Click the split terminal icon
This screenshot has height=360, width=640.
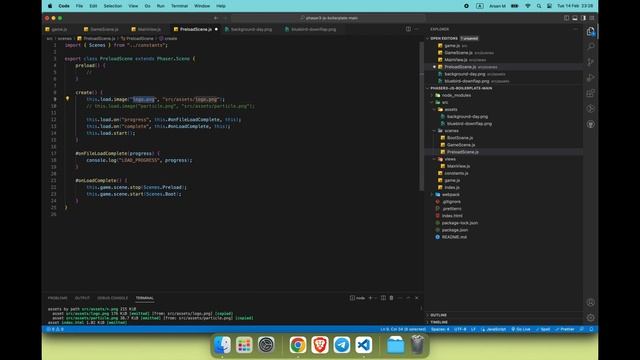tap(383, 298)
